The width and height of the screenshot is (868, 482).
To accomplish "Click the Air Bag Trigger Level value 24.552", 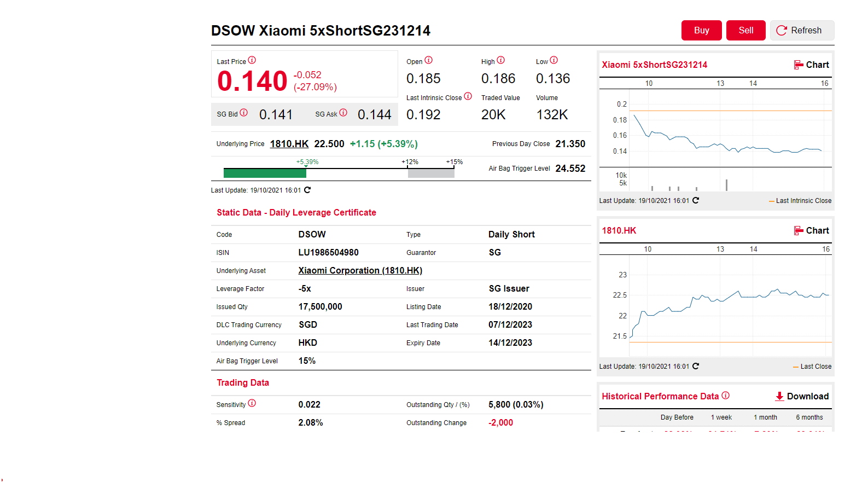I will (570, 169).
